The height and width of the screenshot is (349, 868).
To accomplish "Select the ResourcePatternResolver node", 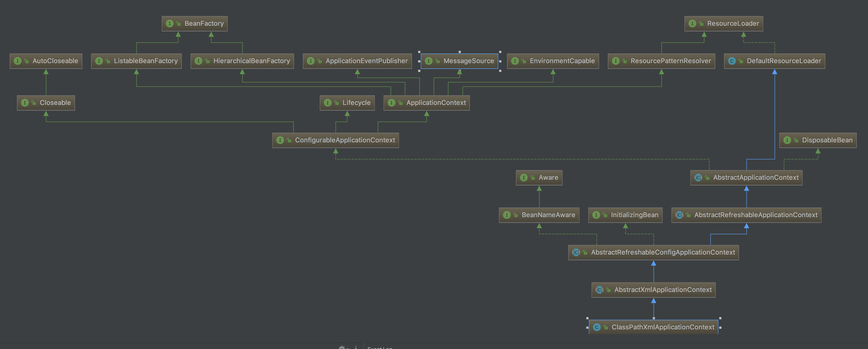I will [661, 61].
